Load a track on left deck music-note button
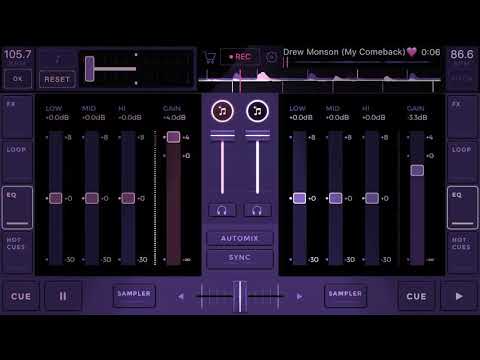480x360 pixels. 222,111
